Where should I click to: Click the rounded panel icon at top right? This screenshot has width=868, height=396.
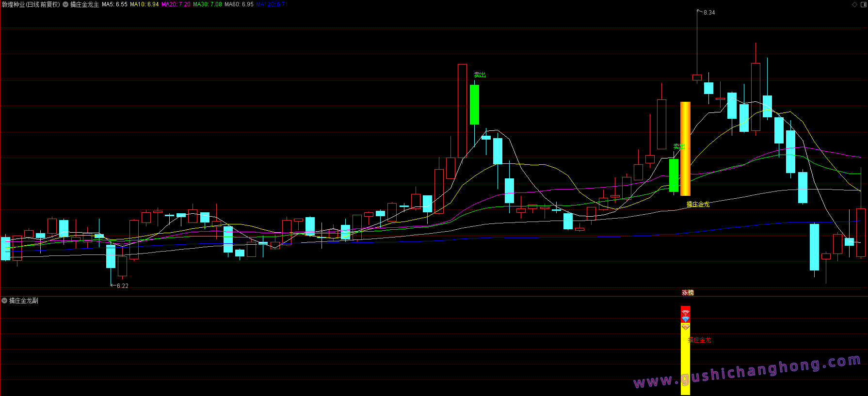(x=863, y=4)
